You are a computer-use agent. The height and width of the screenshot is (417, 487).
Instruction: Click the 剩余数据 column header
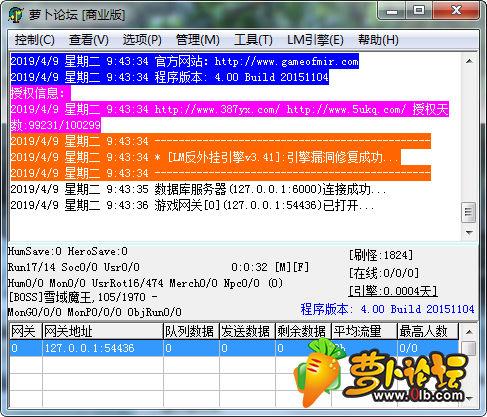[x=303, y=331]
